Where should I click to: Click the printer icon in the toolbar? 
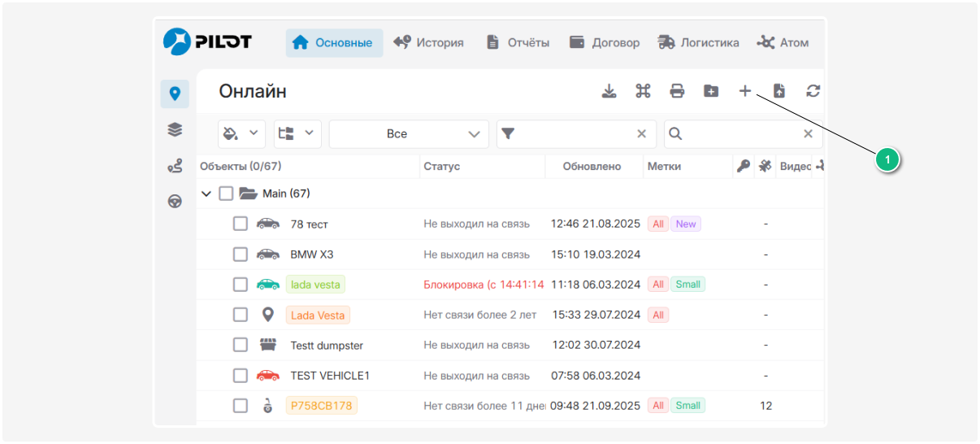677,91
